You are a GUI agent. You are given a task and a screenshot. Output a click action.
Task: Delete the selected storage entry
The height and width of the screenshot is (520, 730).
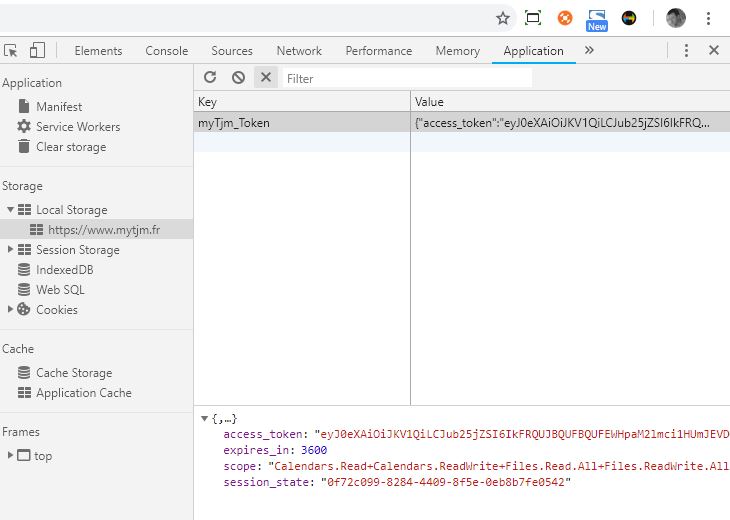[x=266, y=77]
